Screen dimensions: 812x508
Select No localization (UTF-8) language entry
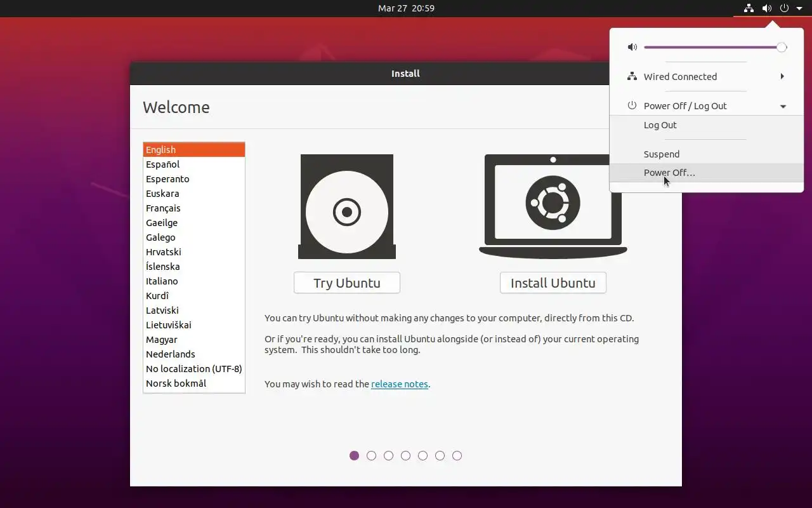tap(194, 369)
